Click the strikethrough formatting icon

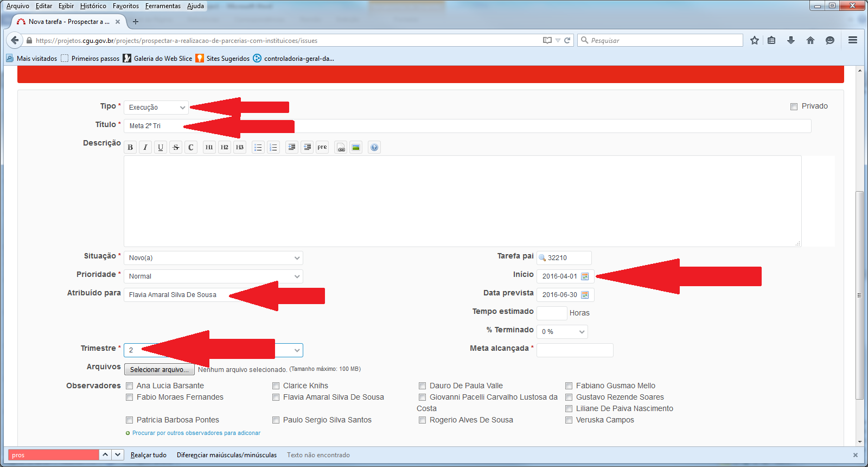click(176, 147)
